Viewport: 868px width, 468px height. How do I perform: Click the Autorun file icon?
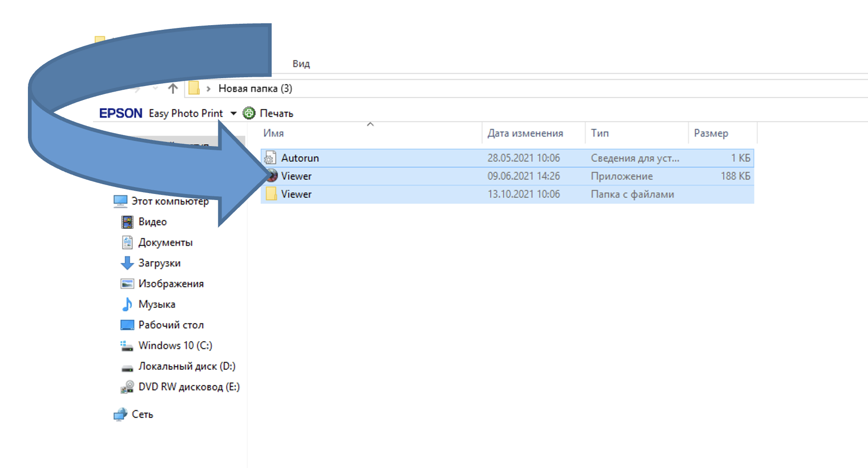[x=270, y=158]
